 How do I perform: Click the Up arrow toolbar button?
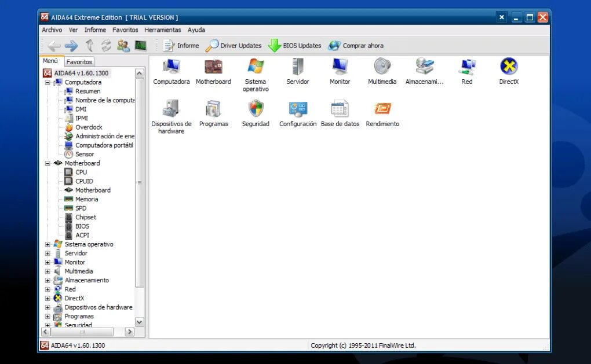click(89, 46)
